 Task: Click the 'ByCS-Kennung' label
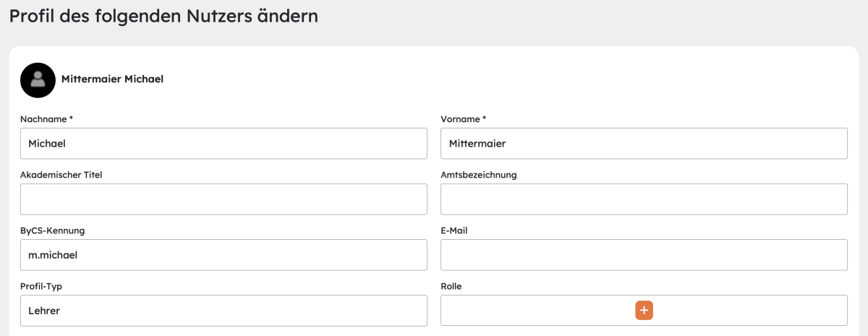[53, 231]
